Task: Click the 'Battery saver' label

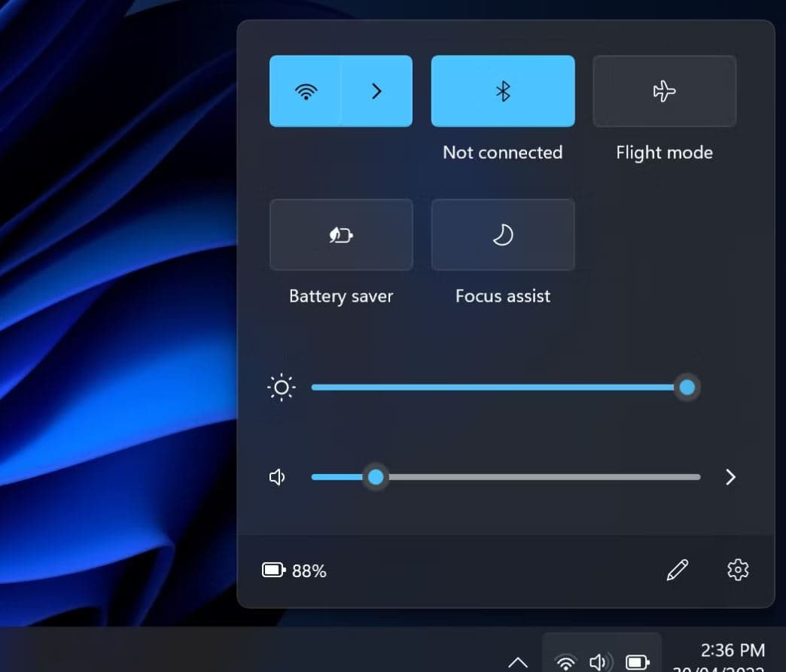Action: (341, 296)
